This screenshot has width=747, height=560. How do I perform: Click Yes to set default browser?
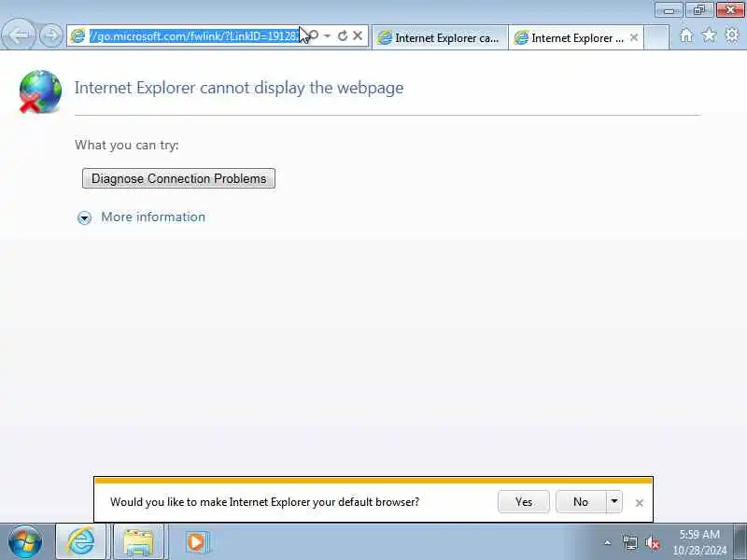click(x=524, y=502)
